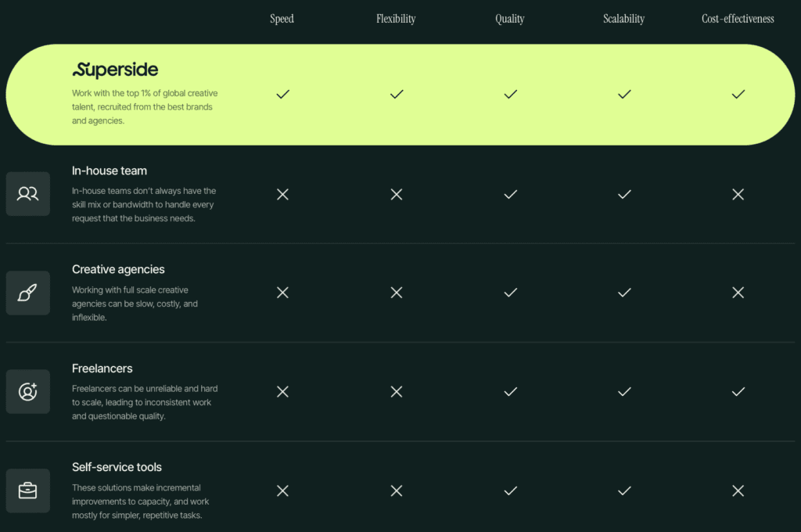
Task: Select the Speed column header
Action: 282,19
